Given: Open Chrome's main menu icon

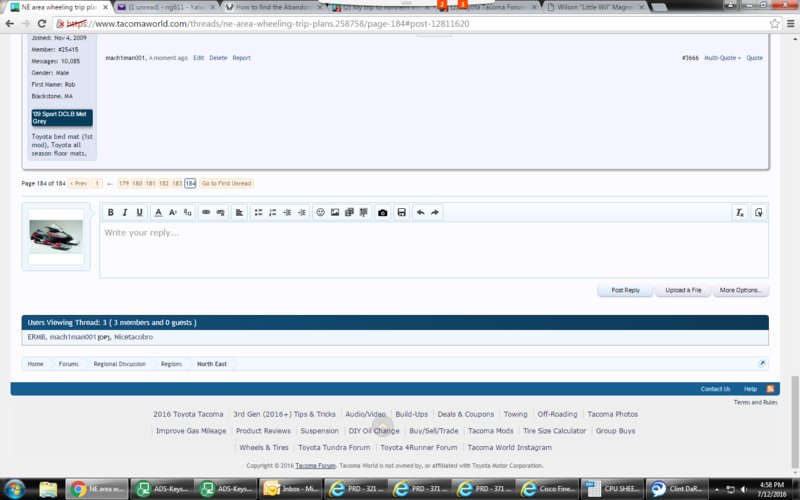Looking at the screenshot, I should pyautogui.click(x=791, y=23).
